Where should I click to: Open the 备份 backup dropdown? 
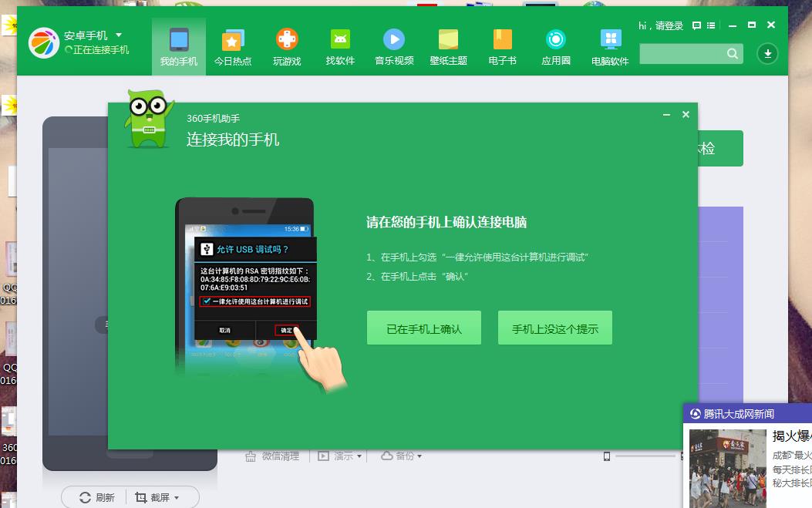(x=401, y=456)
